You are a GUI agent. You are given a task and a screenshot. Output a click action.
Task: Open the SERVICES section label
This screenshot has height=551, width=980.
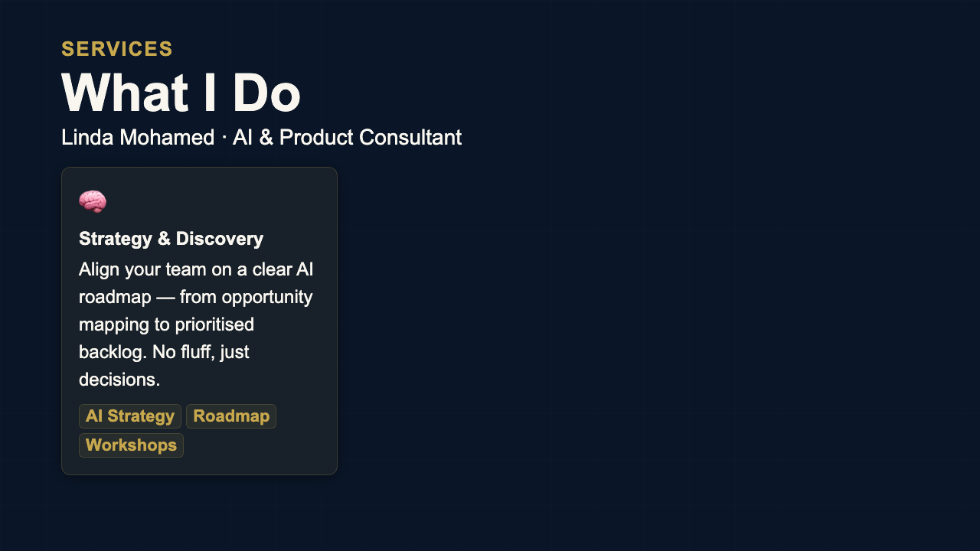[116, 48]
